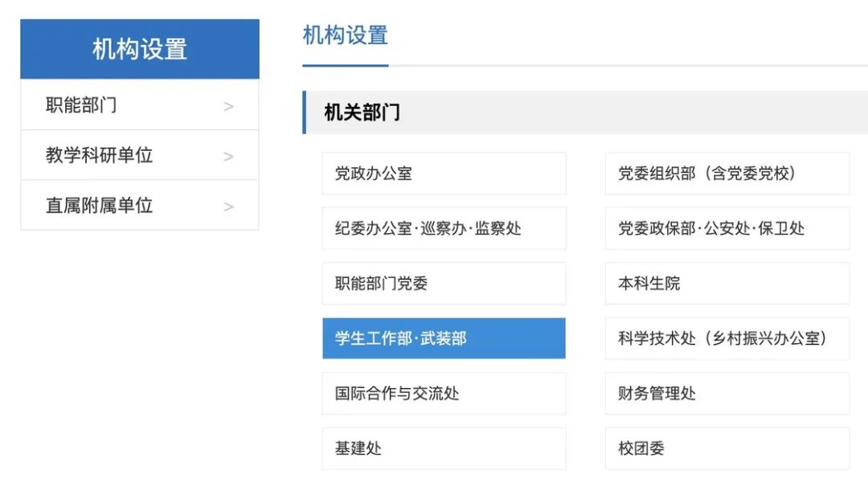Open 职能部门 in the sidebar
Screen dimensions: 868x495
(81, 105)
